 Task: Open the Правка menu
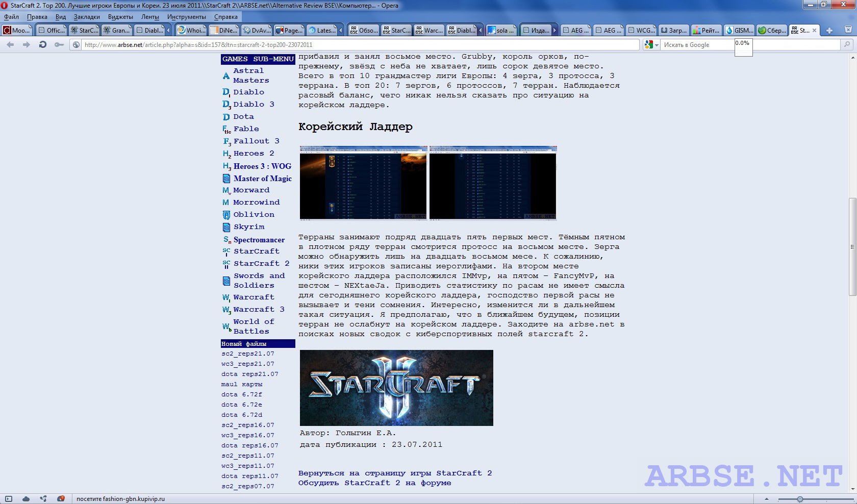[x=37, y=17]
